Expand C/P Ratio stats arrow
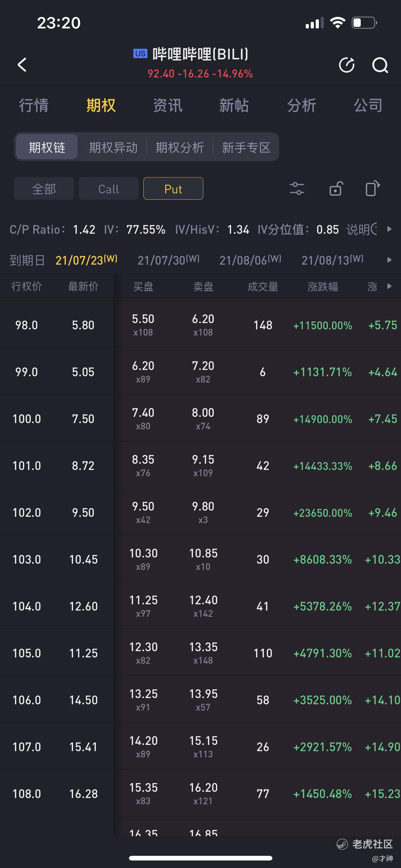This screenshot has height=868, width=401. coord(389,229)
